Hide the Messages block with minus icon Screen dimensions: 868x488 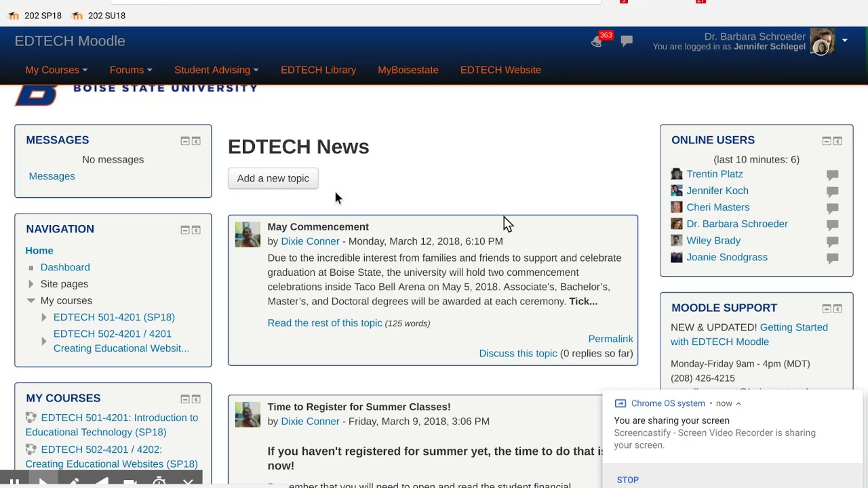coord(184,141)
